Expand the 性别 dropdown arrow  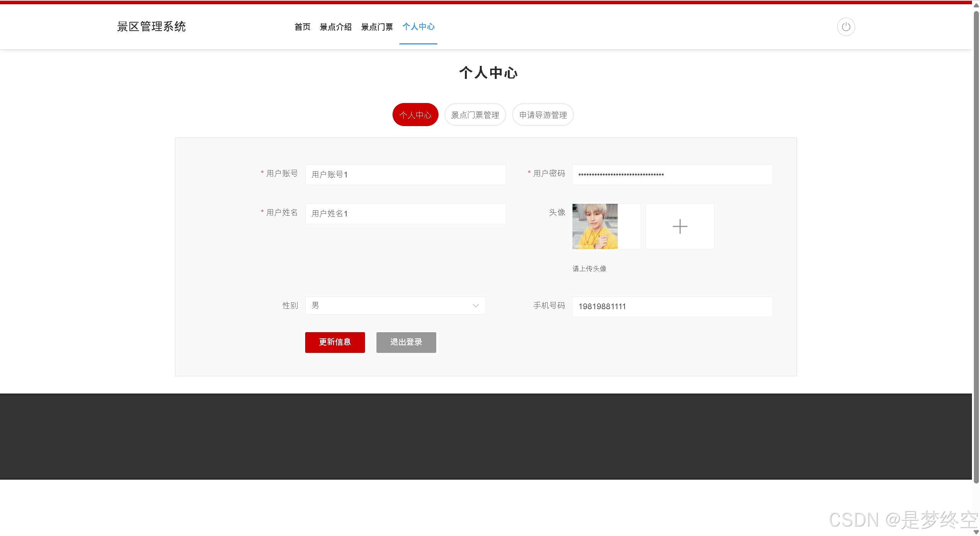[476, 306]
